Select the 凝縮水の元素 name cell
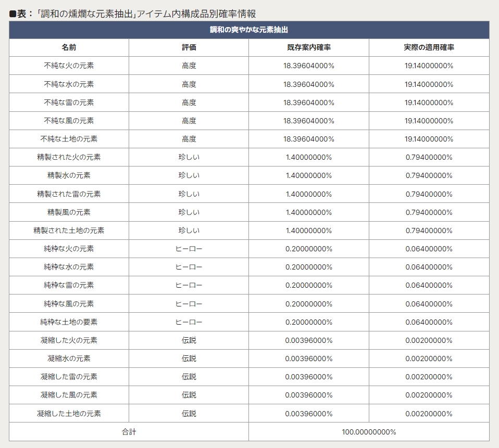The image size is (499, 448). tap(69, 359)
